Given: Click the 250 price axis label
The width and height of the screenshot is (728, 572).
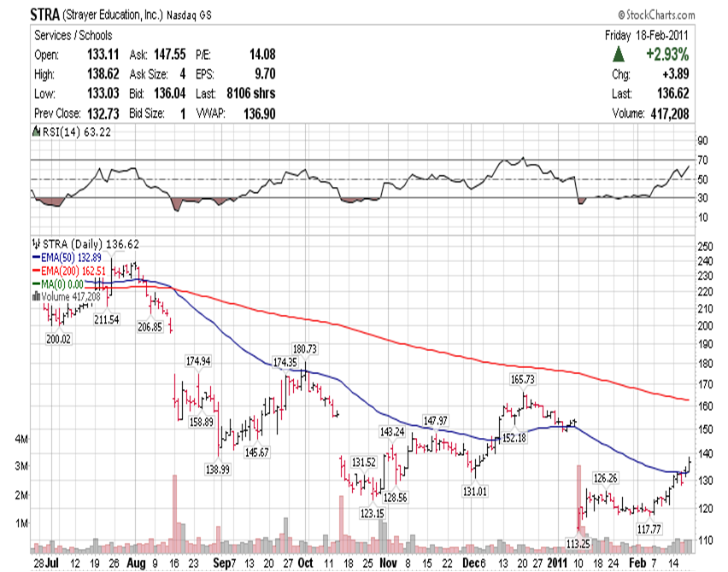Looking at the screenshot, I should [705, 247].
